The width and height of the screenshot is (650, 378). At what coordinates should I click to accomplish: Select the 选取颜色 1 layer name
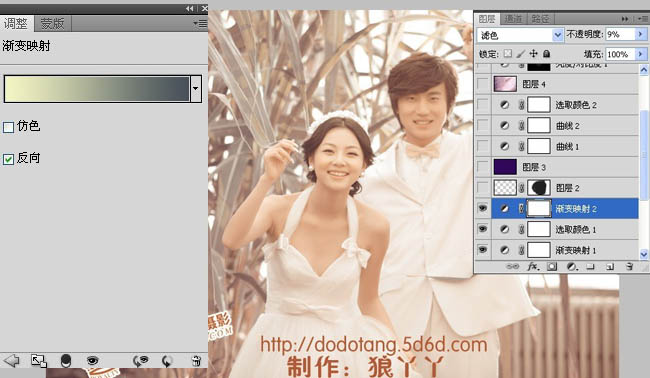[576, 230]
